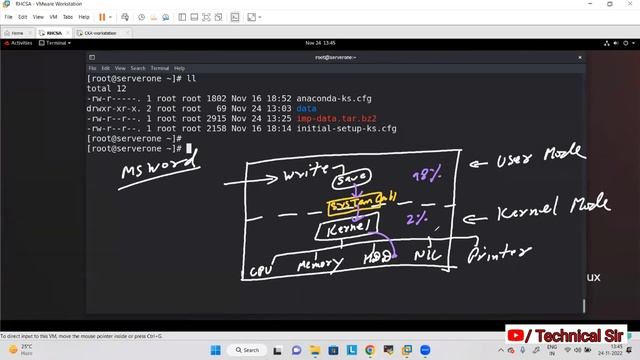Click the stretch guest display icon
The height and width of the screenshot is (360, 640).
[251, 17]
